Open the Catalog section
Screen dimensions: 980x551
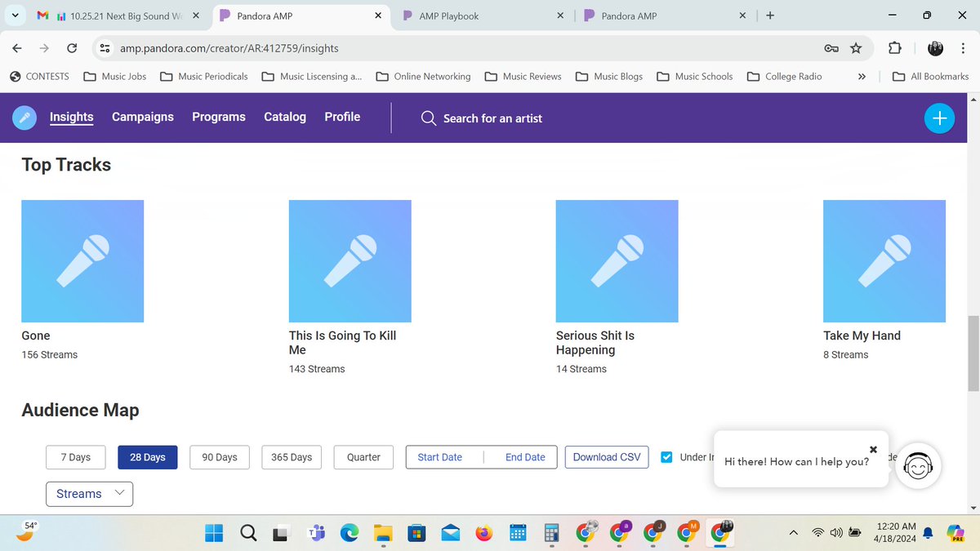(285, 117)
